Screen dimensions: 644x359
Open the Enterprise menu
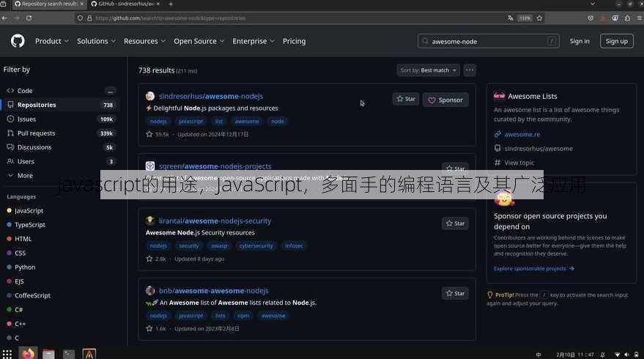(x=253, y=41)
